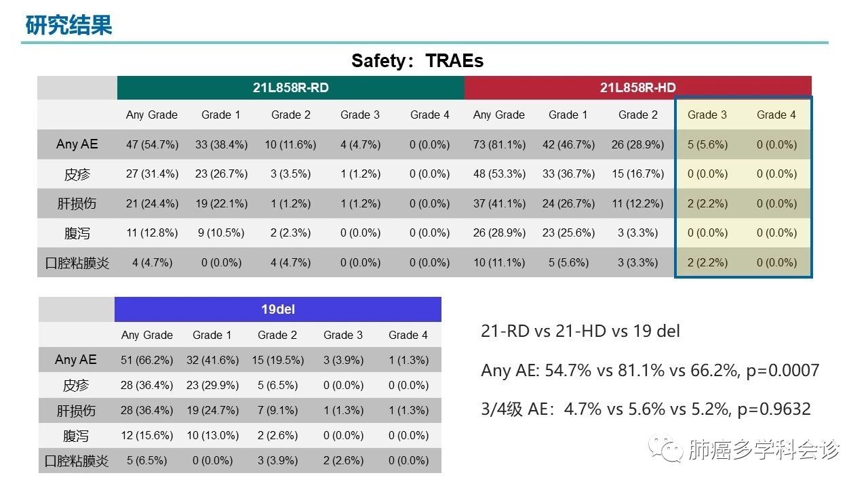Screen dimensions: 868x488
Task: Select the 47 (54.7%) Any AE cell
Action: (152, 144)
